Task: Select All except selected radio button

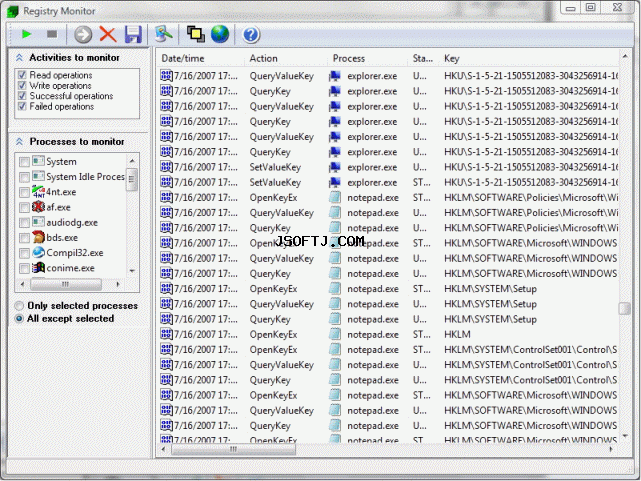Action: tap(19, 318)
